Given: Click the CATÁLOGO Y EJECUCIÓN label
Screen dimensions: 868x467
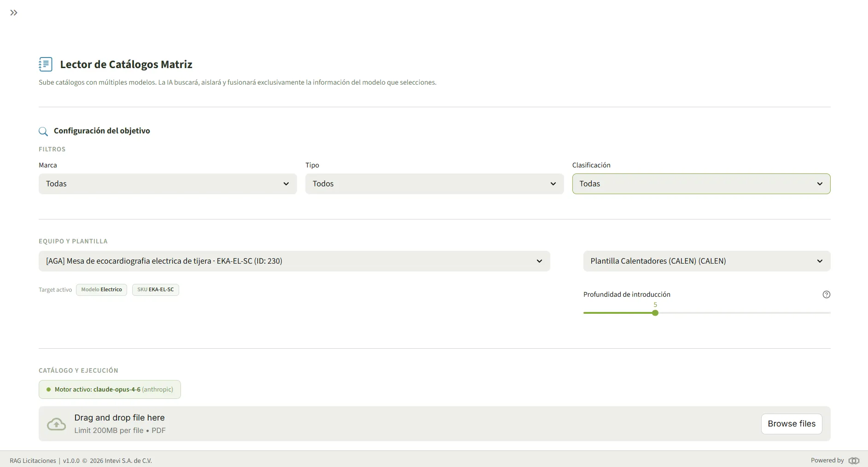Looking at the screenshot, I should pyautogui.click(x=78, y=370).
